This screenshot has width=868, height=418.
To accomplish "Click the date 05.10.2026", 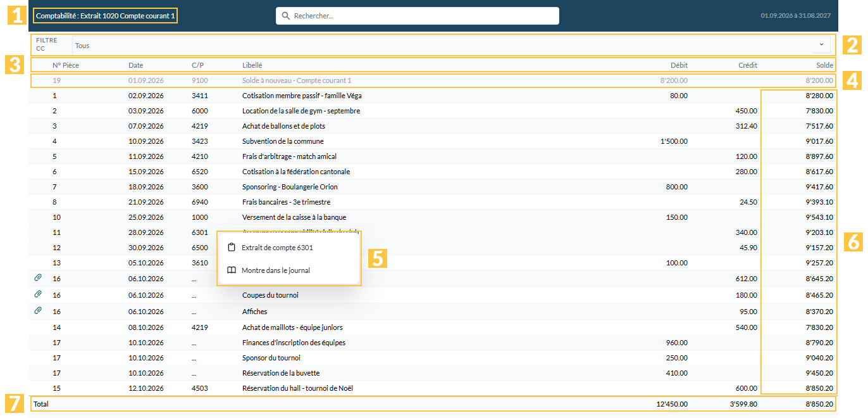I will point(146,263).
